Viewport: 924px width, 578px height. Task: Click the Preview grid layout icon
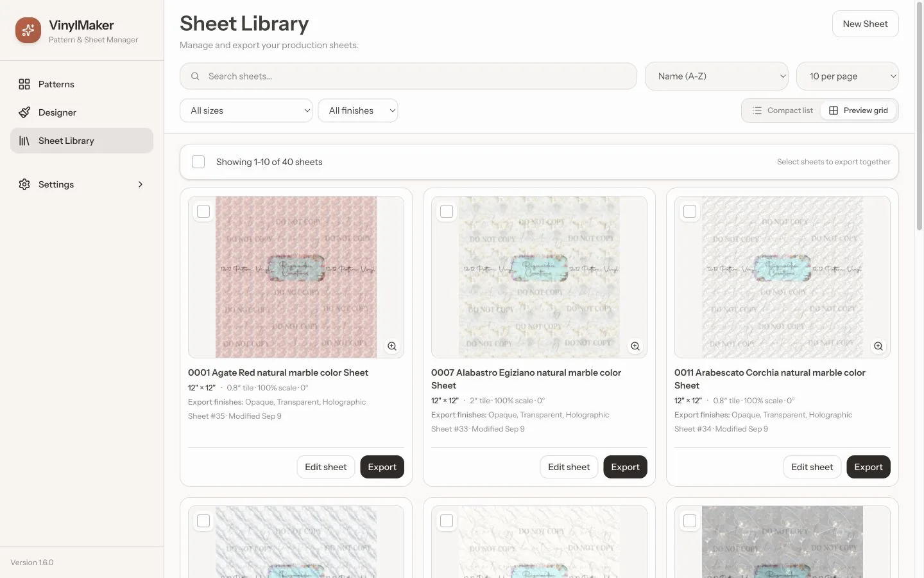click(x=834, y=110)
